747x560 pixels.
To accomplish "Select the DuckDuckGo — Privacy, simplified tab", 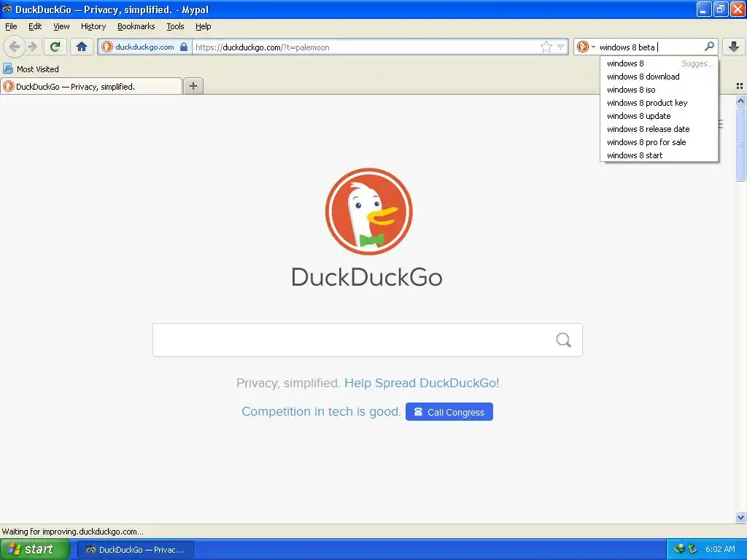I will (91, 86).
